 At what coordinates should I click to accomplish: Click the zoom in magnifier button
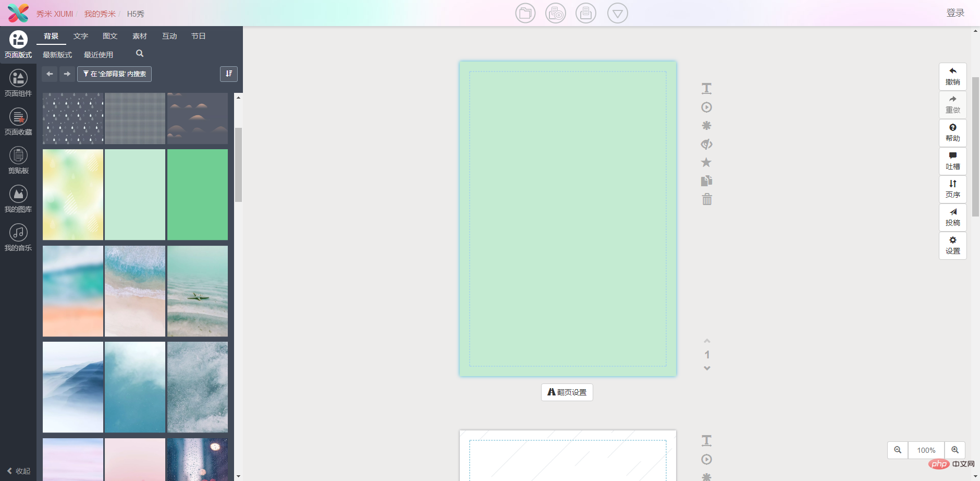coord(954,450)
